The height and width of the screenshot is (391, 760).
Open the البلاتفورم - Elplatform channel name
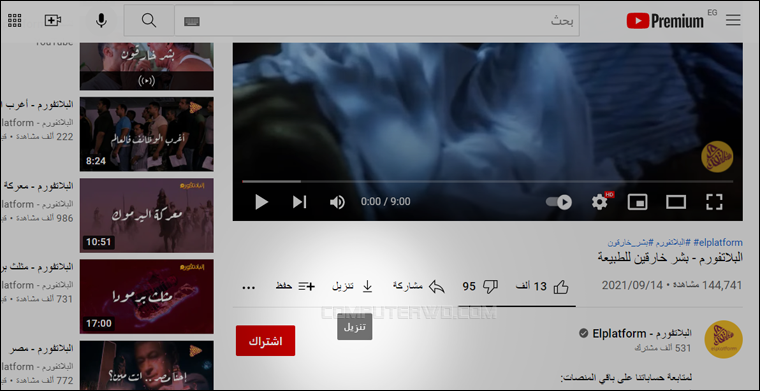click(642, 333)
